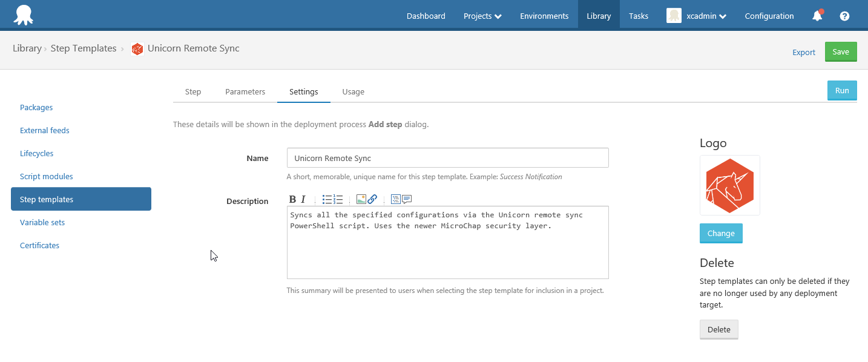Screen dimensions: 868x362
Task: Select the Settings tab
Action: 304,92
